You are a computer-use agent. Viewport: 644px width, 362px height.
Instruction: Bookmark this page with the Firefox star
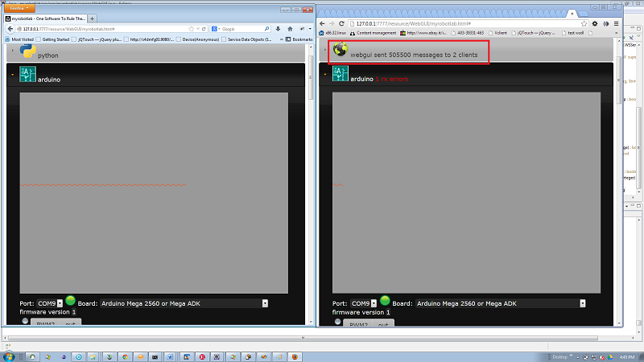point(191,29)
